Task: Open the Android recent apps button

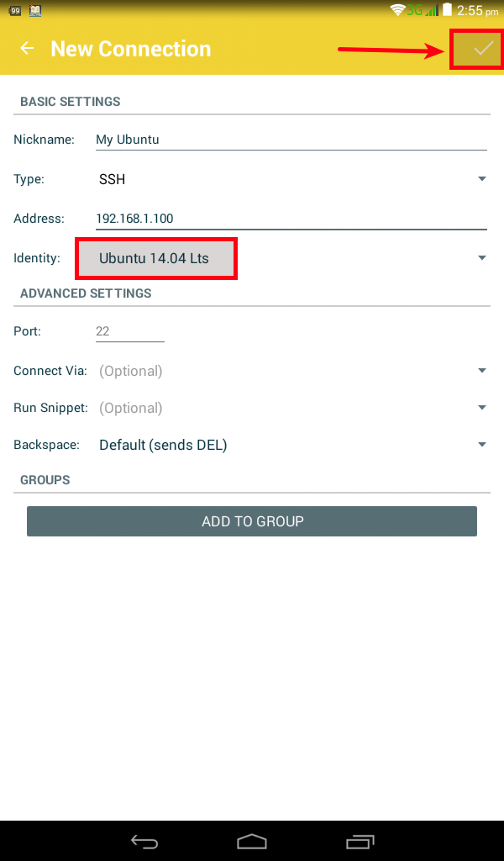Action: (x=360, y=841)
